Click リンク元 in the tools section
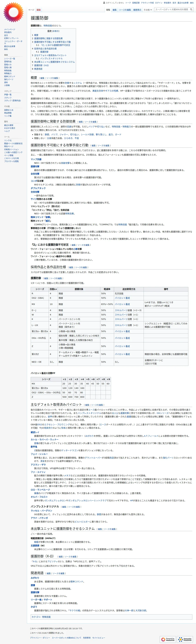This screenshot has width=196, height=644. pyautogui.click(x=8, y=140)
